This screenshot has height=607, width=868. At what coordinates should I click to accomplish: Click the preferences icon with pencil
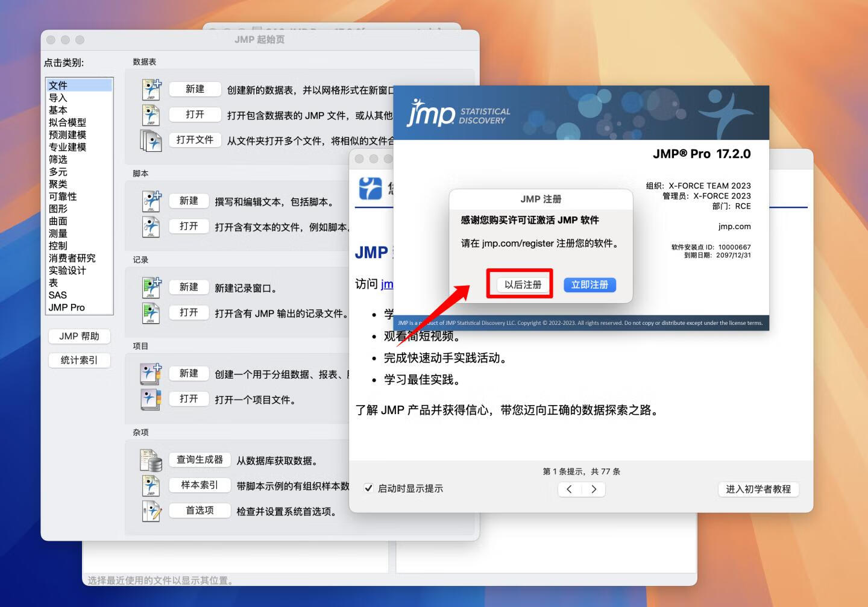(151, 511)
